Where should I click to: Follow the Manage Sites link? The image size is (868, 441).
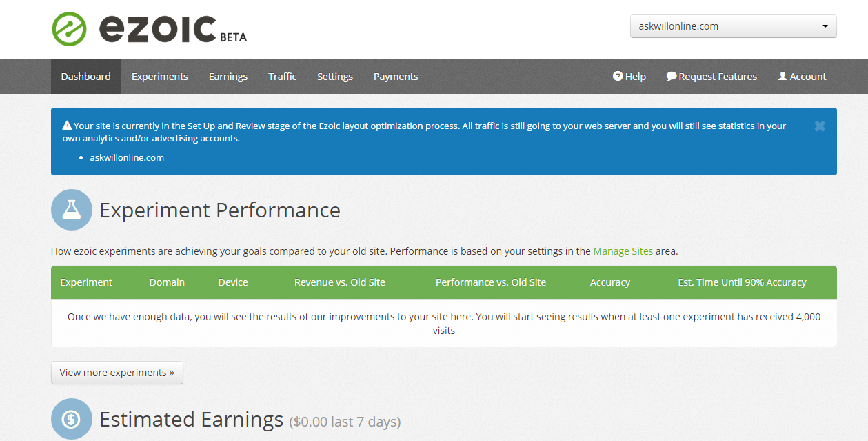point(623,251)
